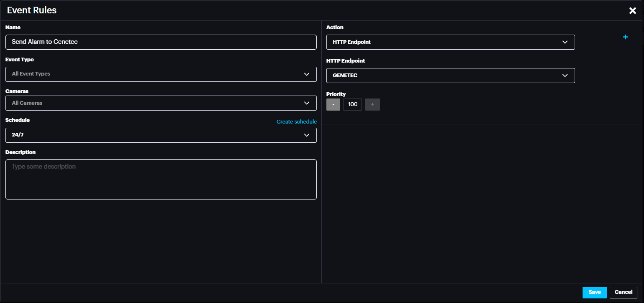The height and width of the screenshot is (303, 644).
Task: Save the event rule
Action: pyautogui.click(x=594, y=292)
